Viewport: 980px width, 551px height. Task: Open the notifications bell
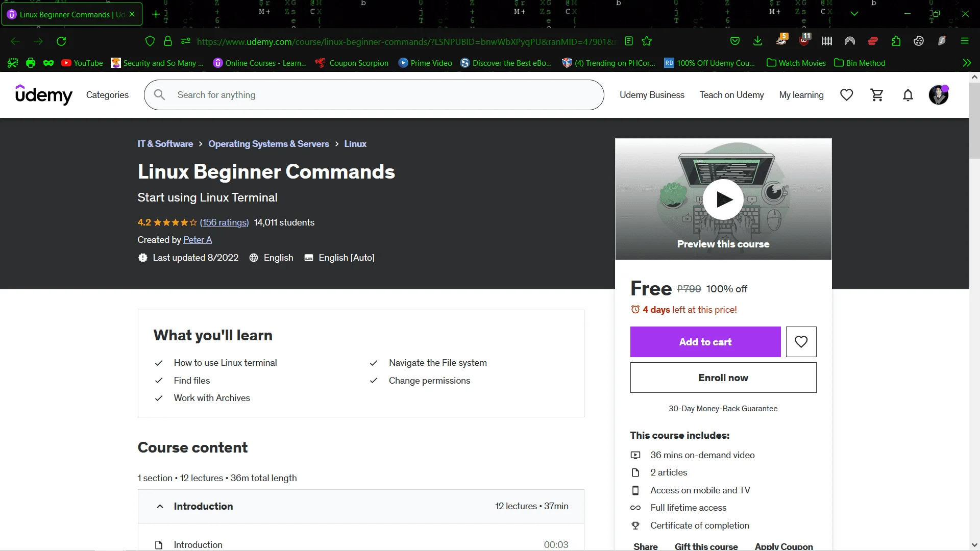click(908, 95)
